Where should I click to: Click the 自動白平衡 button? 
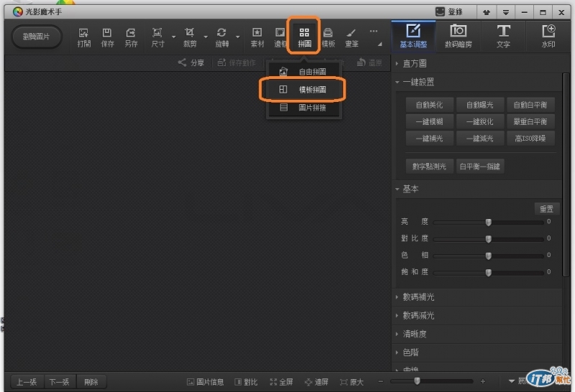coord(530,105)
